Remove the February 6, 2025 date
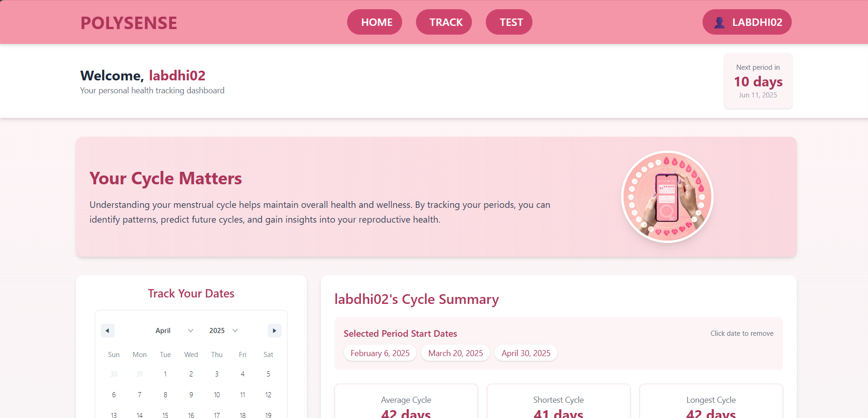Viewport: 868px width, 418px height. coord(380,353)
